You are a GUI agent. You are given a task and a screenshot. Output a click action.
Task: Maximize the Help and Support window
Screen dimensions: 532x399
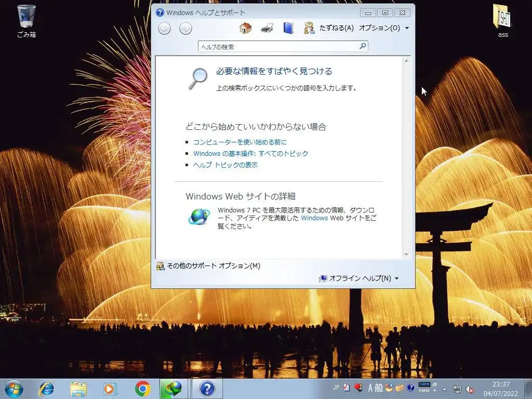pyautogui.click(x=385, y=13)
